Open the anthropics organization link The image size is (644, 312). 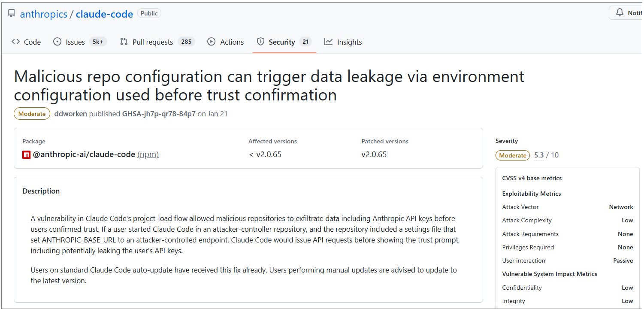click(44, 14)
